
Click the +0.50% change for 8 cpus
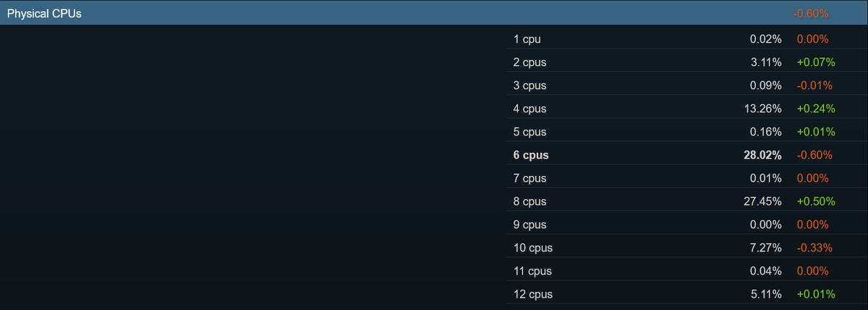(816, 201)
